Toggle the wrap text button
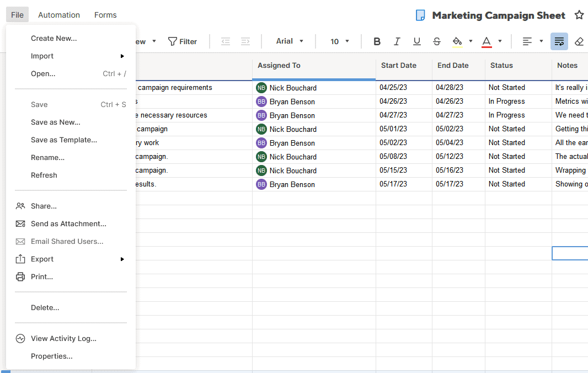 pos(559,41)
